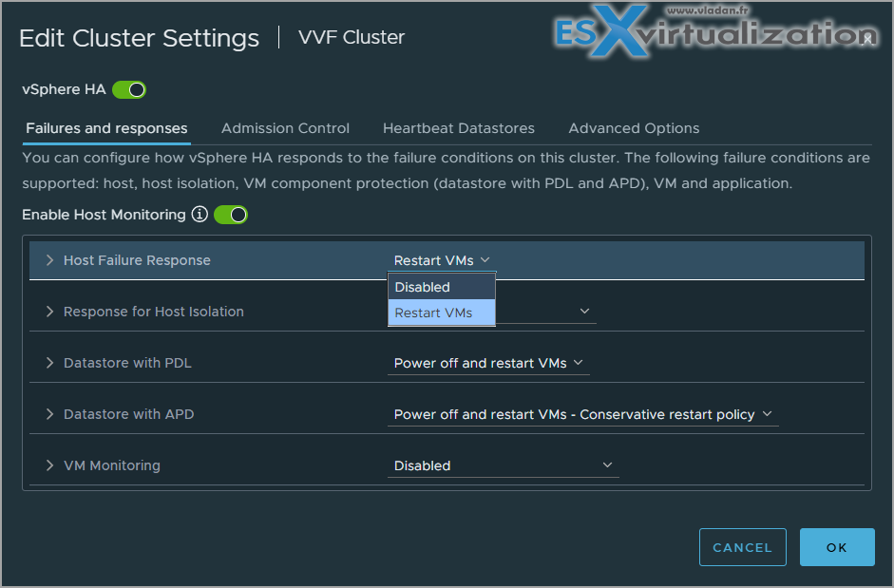Click the OK button
Image resolution: width=894 pixels, height=588 pixels.
click(836, 547)
